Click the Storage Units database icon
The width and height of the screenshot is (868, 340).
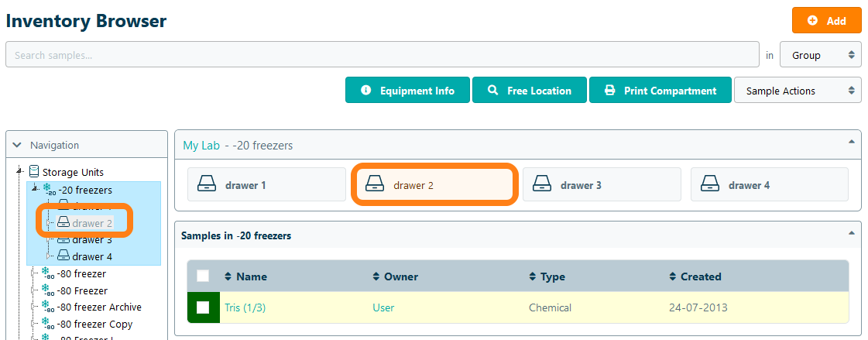[x=34, y=171]
